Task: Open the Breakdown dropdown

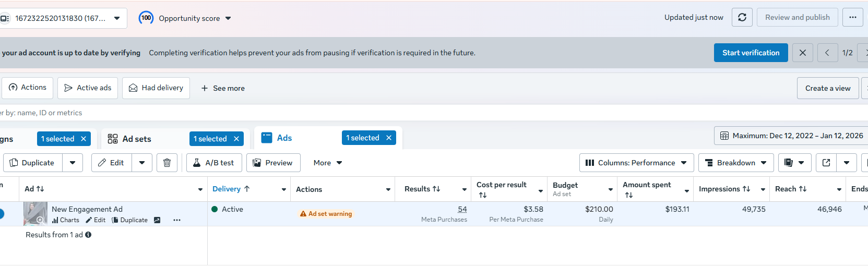Action: [735, 163]
